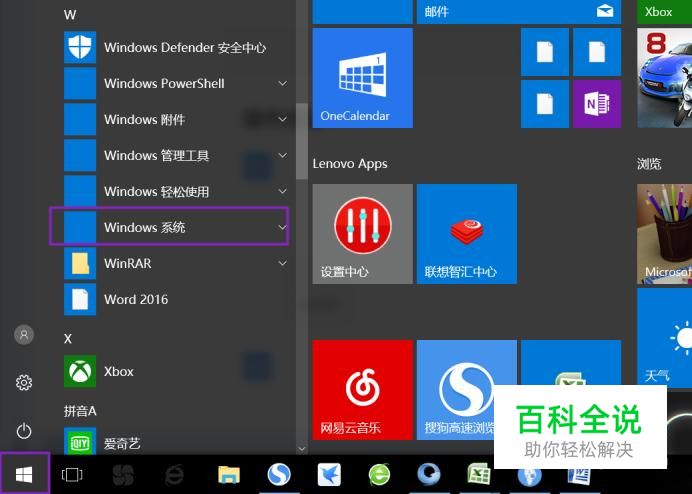Click the app list scroll-down arrow
The width and height of the screenshot is (692, 494).
(x=302, y=449)
